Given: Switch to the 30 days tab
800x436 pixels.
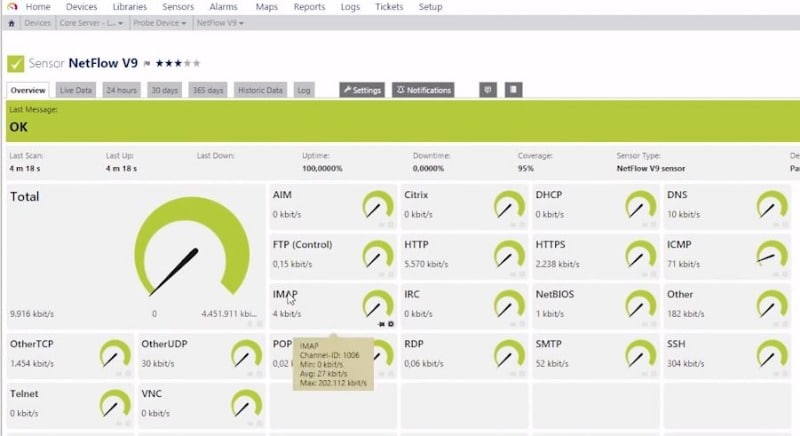Looking at the screenshot, I should coord(164,90).
